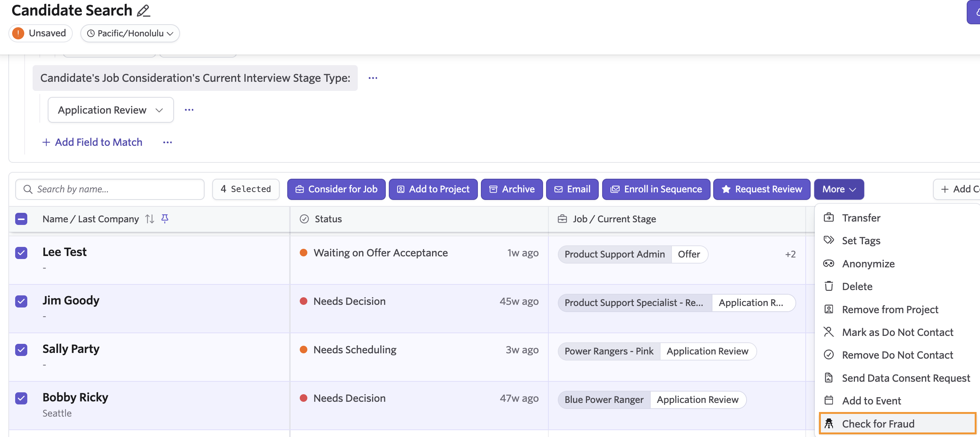Expand the Pacific/Honolulu timezone selector
Viewport: 980px width, 437px height.
coord(130,33)
